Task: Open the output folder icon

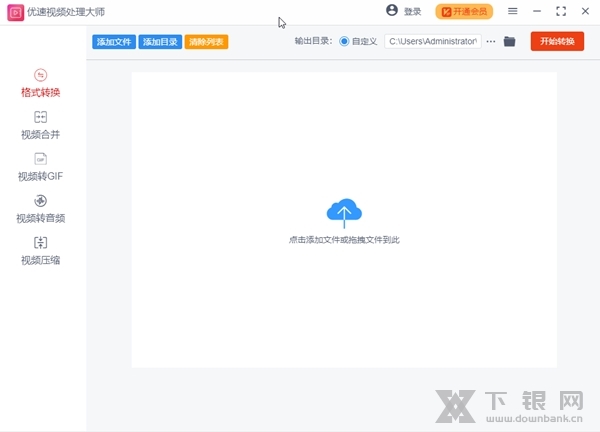Action: pyautogui.click(x=509, y=41)
